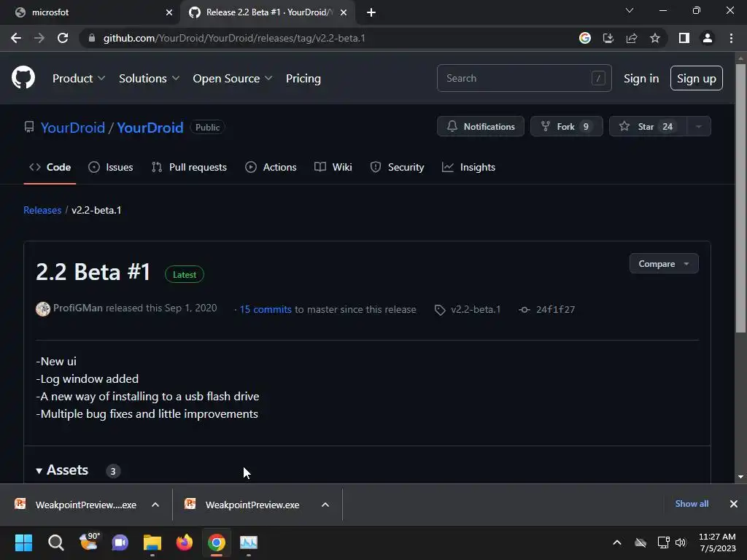
Task: Expand the Open Source menu
Action: click(233, 78)
